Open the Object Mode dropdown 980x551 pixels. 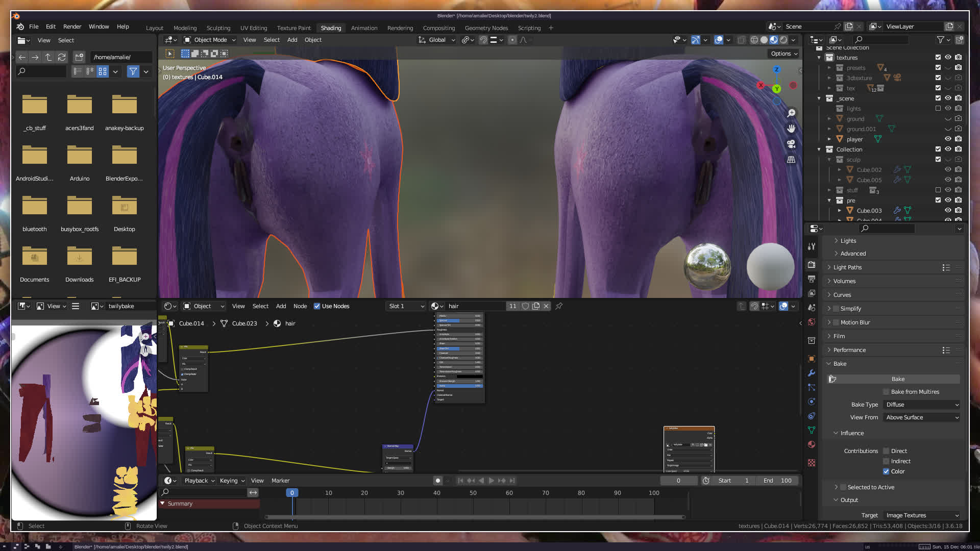210,40
